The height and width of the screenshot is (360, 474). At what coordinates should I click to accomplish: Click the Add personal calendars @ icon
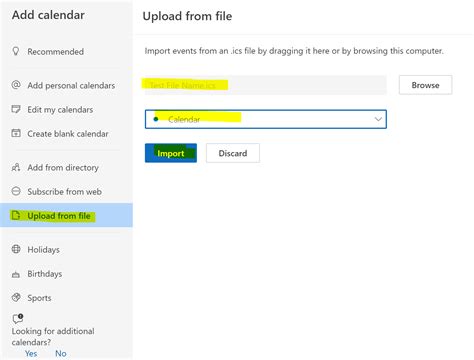click(x=16, y=85)
